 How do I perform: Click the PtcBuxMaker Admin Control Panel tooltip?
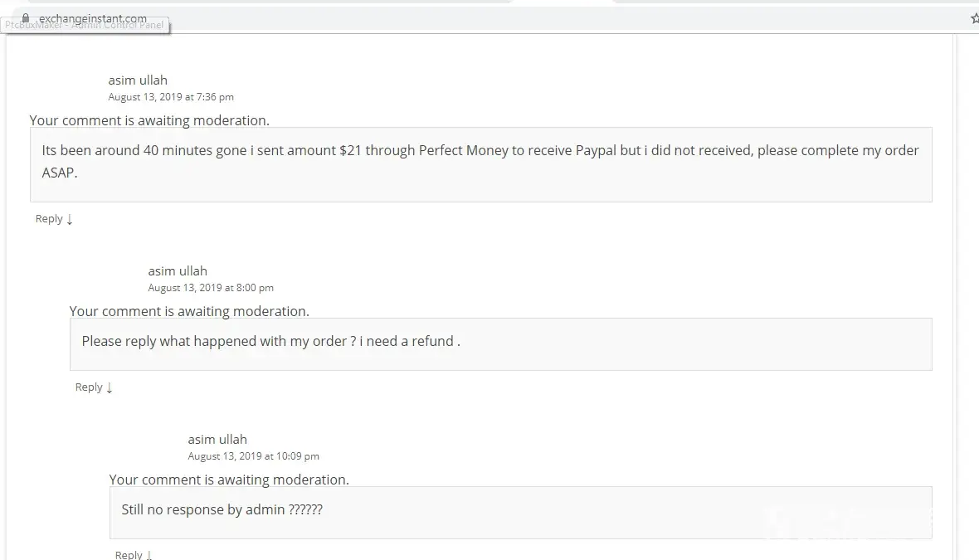85,26
